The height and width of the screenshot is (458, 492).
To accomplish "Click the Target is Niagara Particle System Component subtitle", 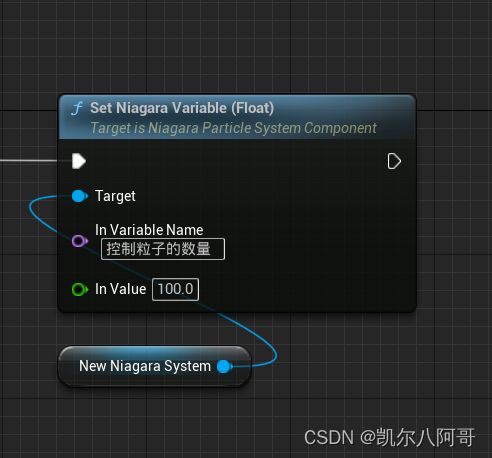I will coord(234,128).
